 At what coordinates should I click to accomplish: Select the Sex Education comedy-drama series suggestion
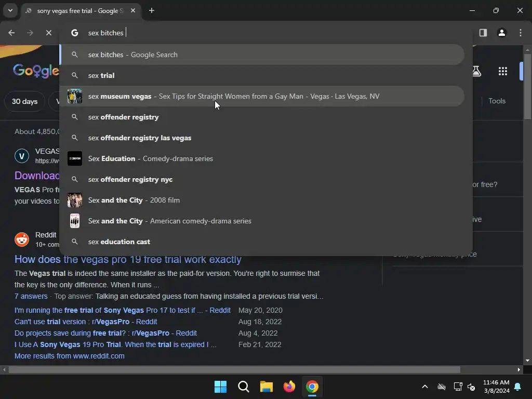[x=262, y=158]
